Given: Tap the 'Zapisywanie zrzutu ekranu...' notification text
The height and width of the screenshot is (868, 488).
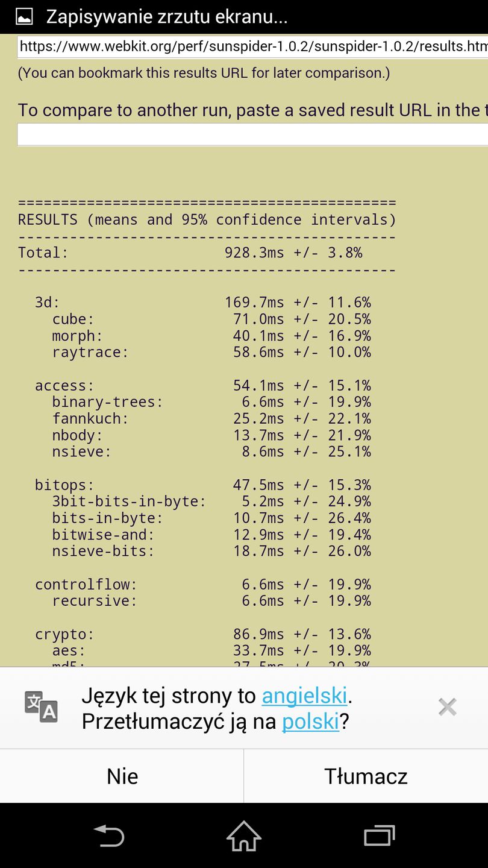Looking at the screenshot, I should coord(167,16).
